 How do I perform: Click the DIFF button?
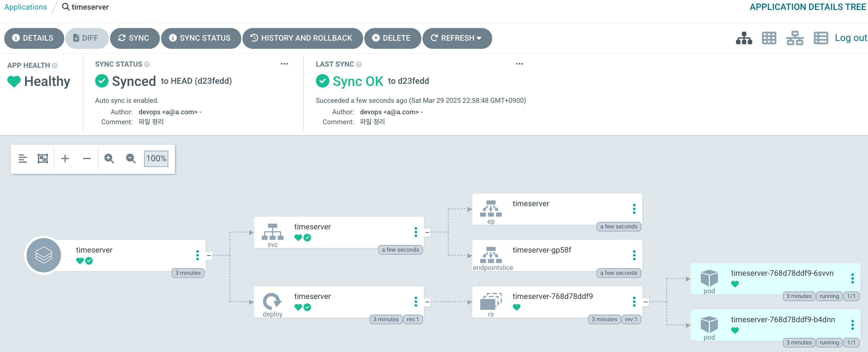(87, 38)
